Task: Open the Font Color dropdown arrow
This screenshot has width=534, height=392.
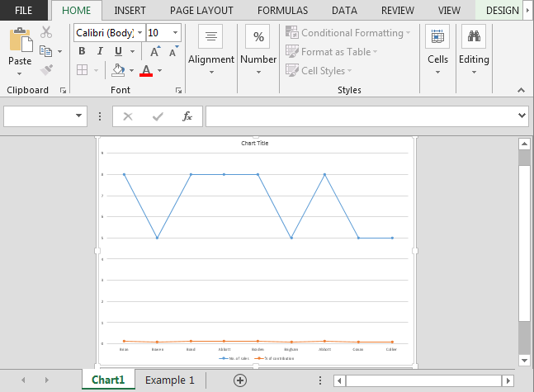Action: click(160, 70)
